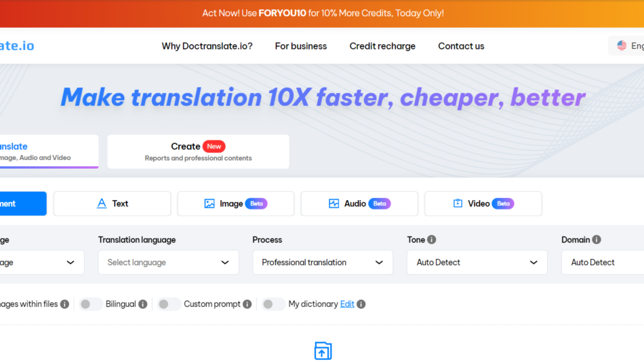Open the Tone Auto Detect dropdown
The width and height of the screenshot is (644, 362).
477,262
